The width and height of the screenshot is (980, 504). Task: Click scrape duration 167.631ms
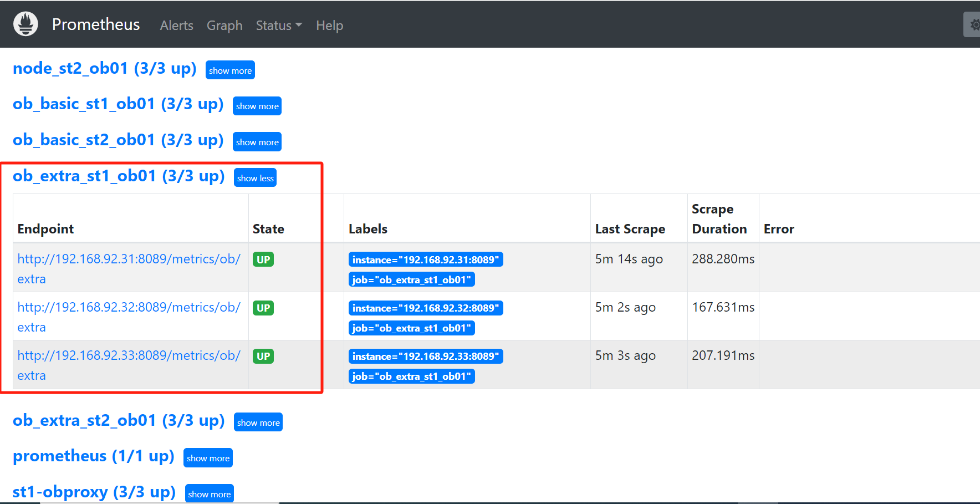point(723,307)
